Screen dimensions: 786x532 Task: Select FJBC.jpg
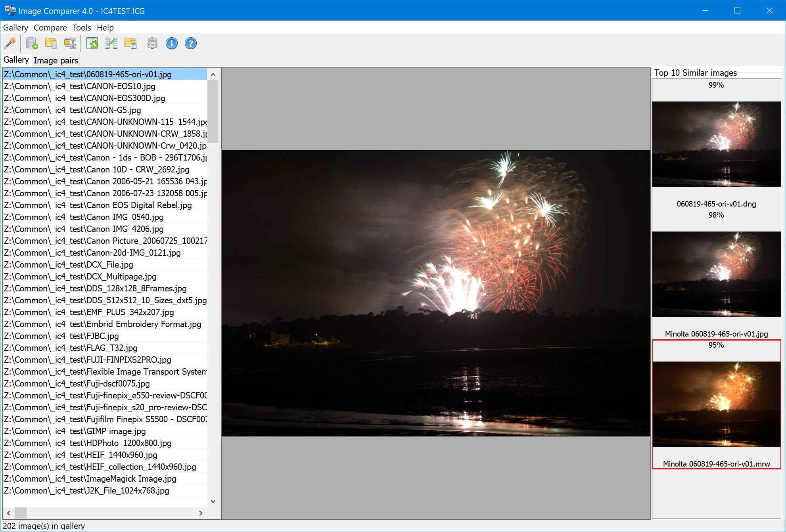tap(105, 336)
